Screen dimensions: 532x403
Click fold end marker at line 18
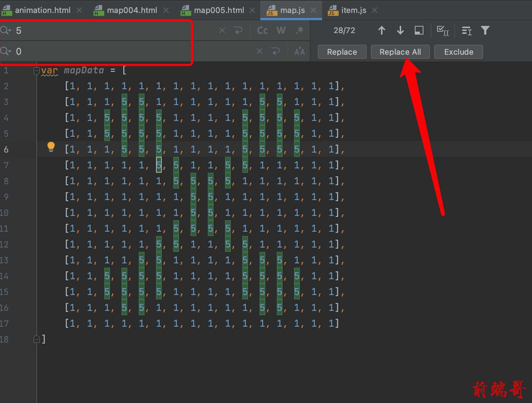point(36,339)
